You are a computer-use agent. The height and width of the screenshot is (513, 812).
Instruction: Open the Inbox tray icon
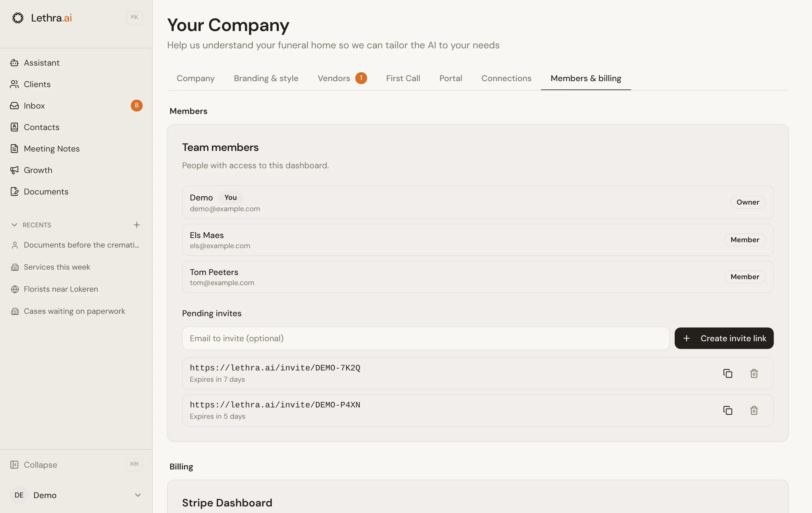pos(14,106)
